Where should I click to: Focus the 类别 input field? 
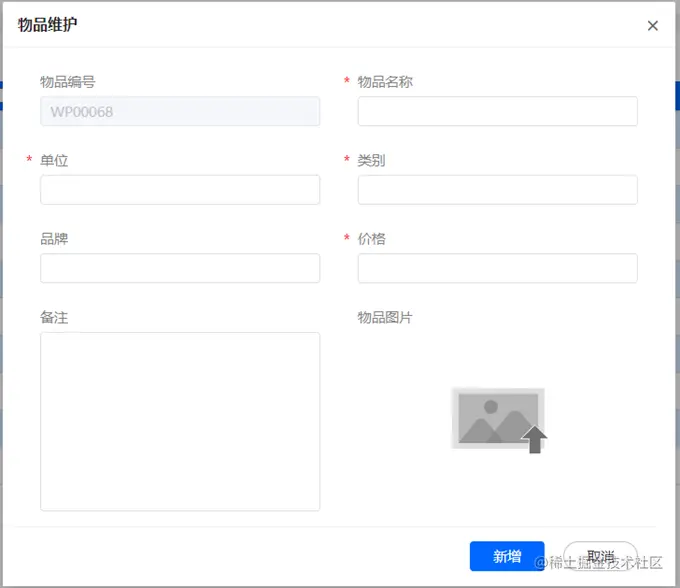497,190
